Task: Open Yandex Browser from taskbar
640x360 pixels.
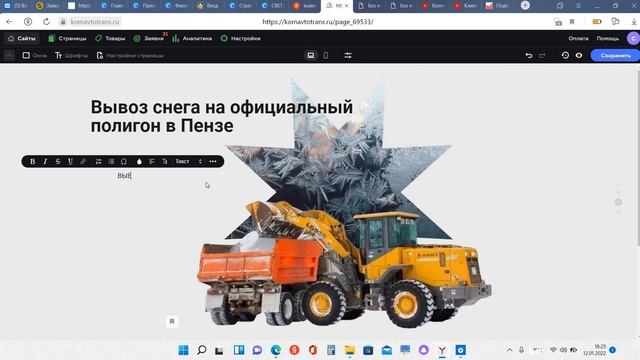Action: [x=442, y=350]
